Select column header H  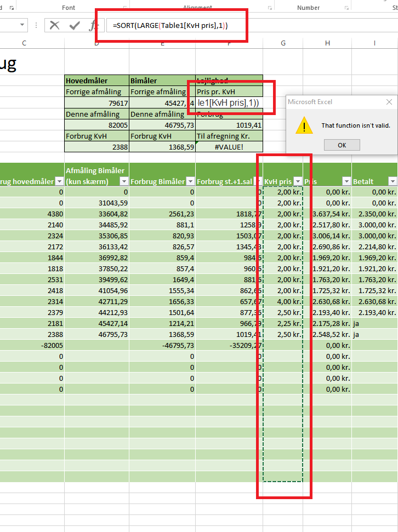click(327, 43)
